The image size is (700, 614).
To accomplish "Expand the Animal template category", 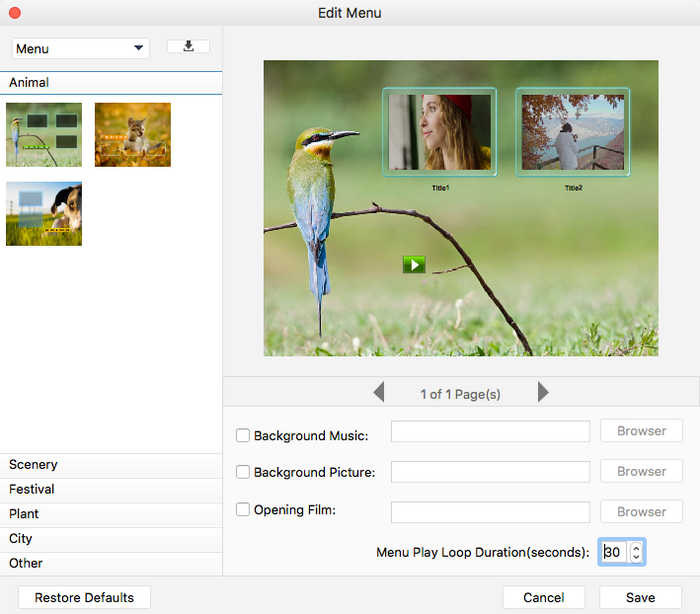I will click(x=111, y=83).
